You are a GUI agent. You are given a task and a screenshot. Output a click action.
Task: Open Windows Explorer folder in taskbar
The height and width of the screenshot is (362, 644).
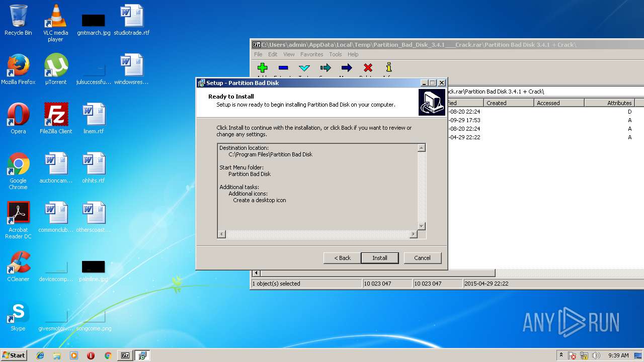[x=57, y=355]
